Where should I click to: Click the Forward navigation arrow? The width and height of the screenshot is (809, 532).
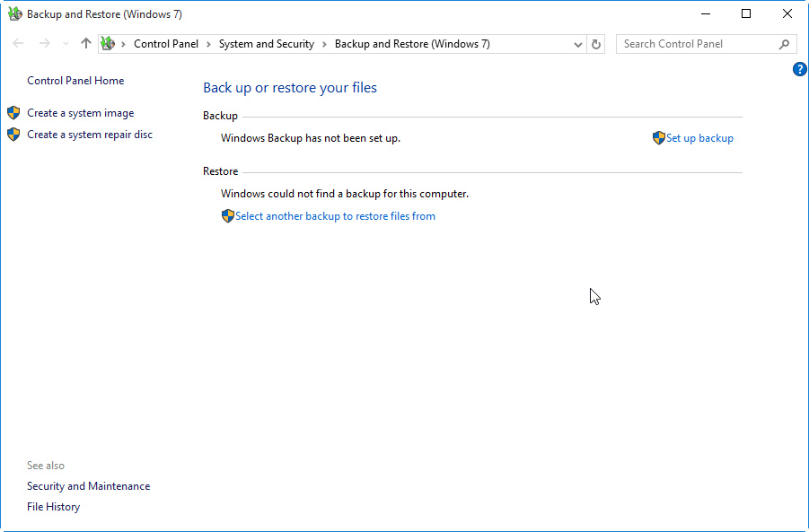(45, 44)
